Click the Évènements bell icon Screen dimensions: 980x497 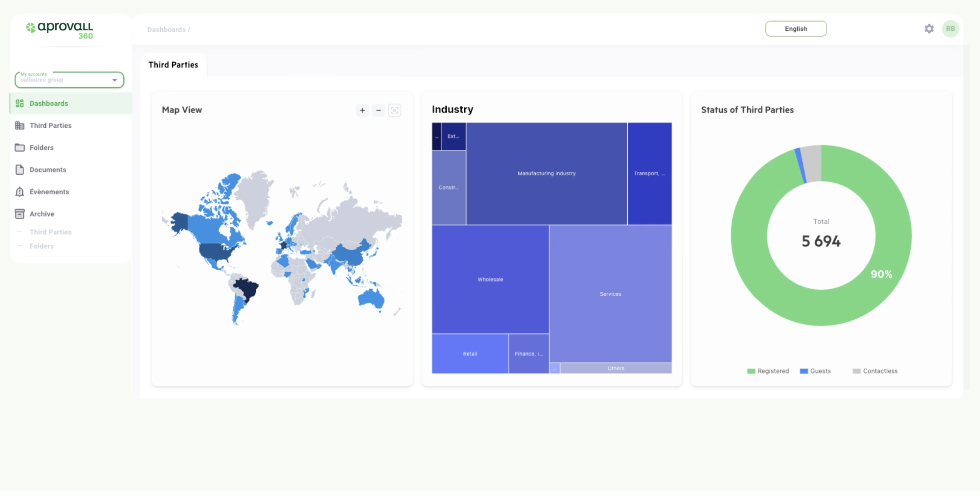coord(20,192)
